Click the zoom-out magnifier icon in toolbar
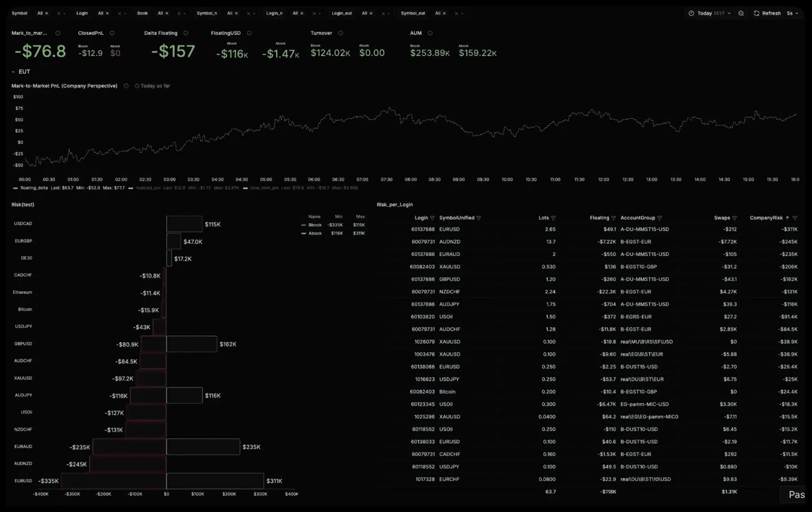The image size is (812, 512). tap(741, 13)
